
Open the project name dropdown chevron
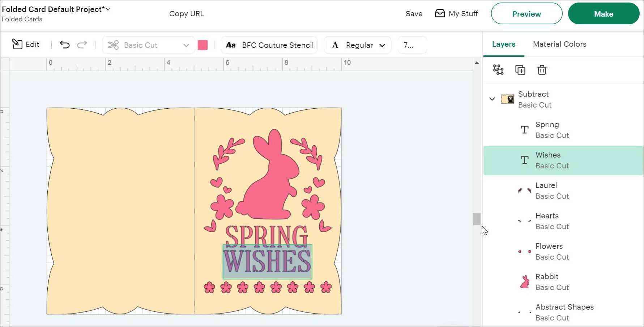pyautogui.click(x=108, y=9)
